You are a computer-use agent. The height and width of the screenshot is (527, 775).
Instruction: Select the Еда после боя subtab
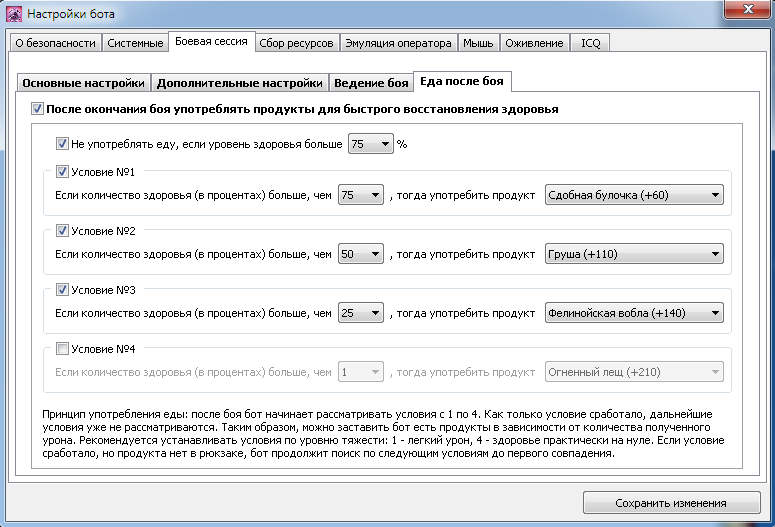462,81
